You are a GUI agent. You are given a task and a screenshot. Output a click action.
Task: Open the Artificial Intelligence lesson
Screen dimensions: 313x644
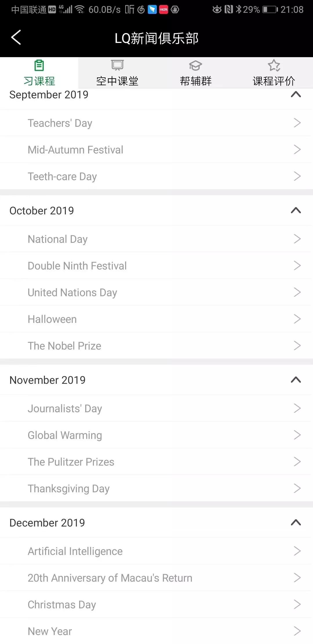coord(75,551)
